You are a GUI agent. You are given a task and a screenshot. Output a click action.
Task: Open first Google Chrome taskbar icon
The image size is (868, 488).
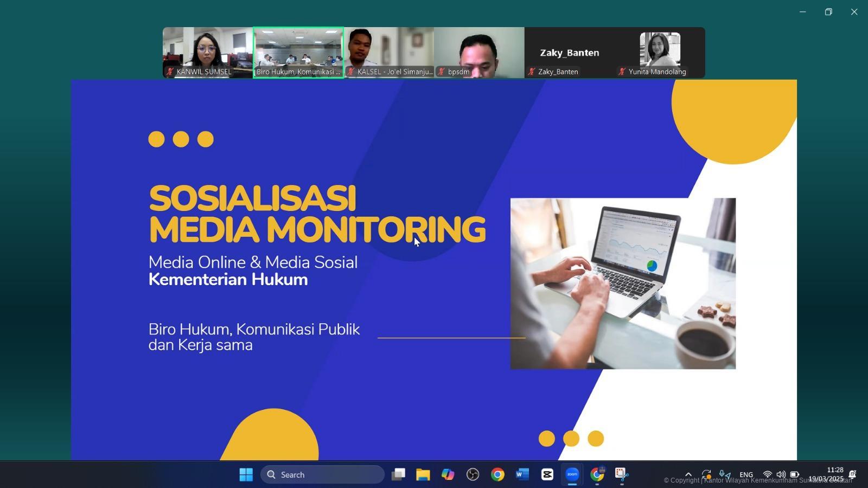[x=497, y=474]
